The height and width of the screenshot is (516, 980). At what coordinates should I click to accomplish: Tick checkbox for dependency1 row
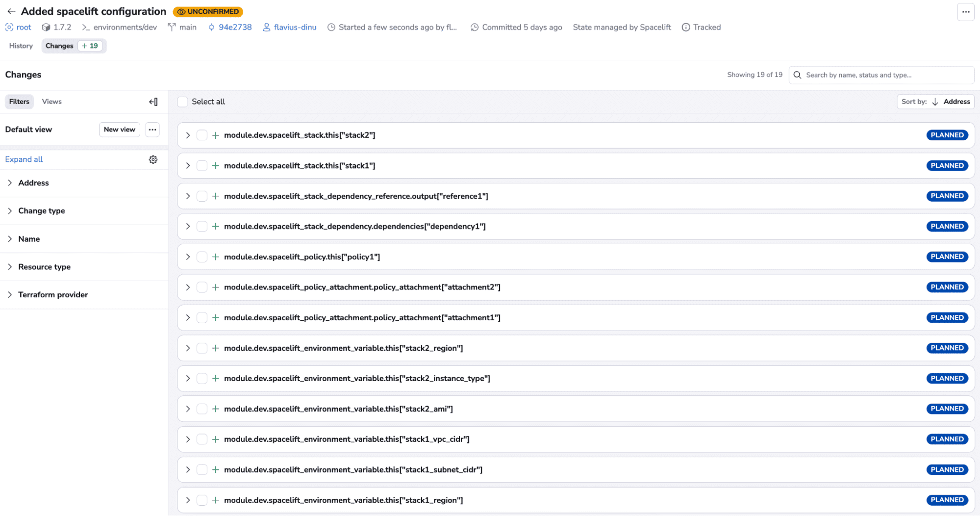pos(202,227)
